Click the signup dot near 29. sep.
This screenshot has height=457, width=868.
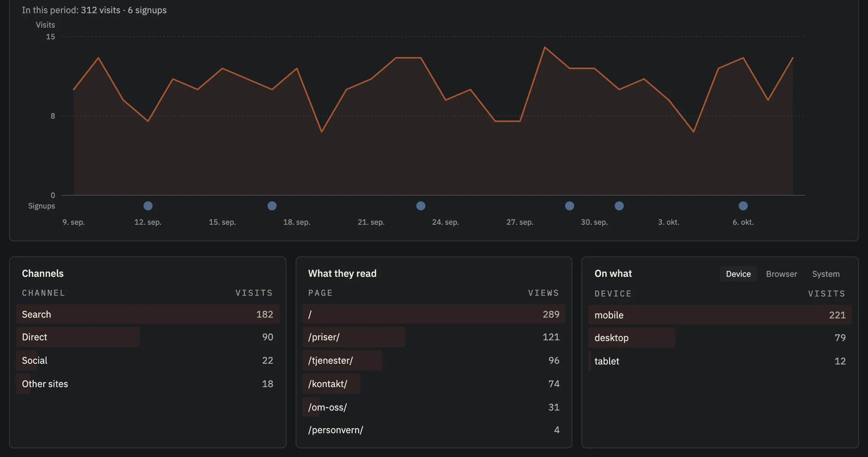click(x=569, y=206)
